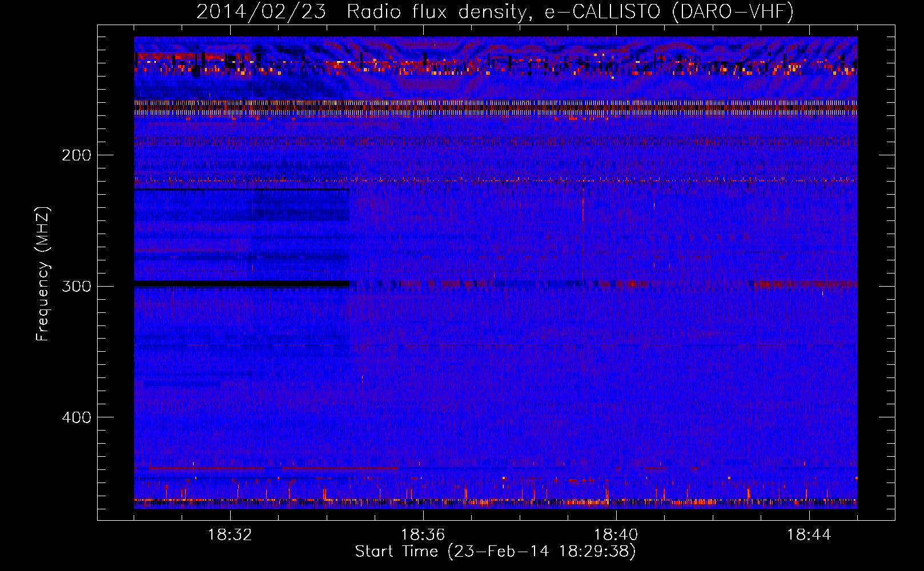
Task: Click the plot title '2014/02/23 Radio flux density'
Action: point(364,12)
